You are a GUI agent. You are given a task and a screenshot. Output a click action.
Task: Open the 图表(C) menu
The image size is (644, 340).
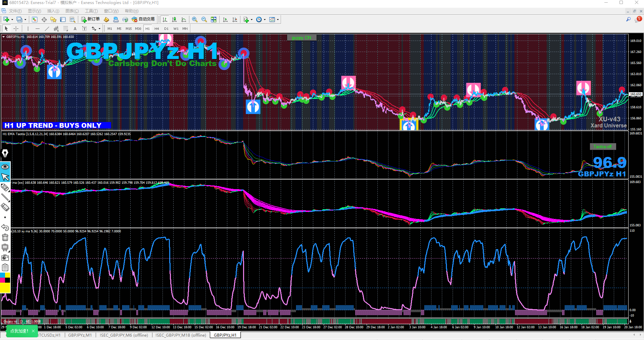(72, 11)
